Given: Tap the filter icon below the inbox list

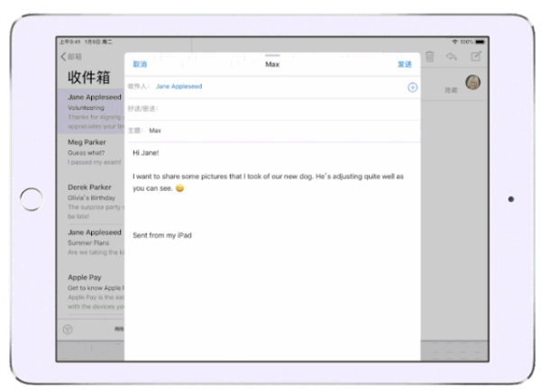Looking at the screenshot, I should 68,329.
